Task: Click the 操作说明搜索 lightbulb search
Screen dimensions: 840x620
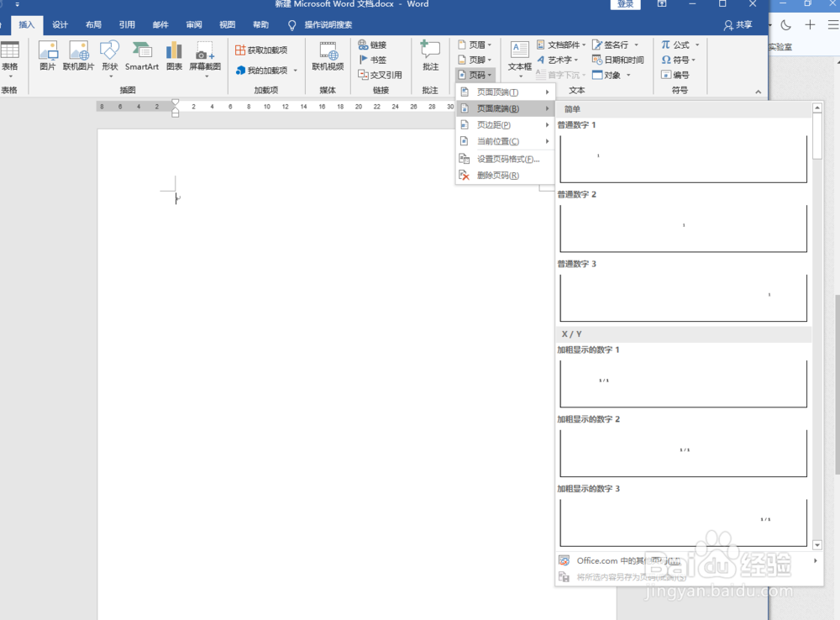Action: point(320,24)
